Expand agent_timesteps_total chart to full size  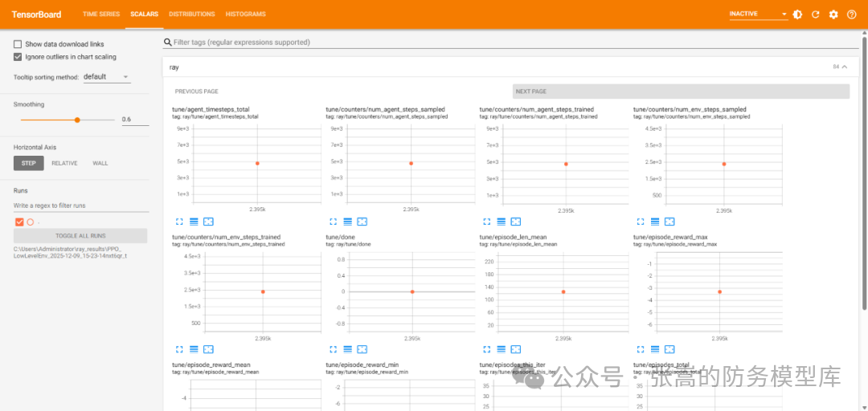pyautogui.click(x=179, y=222)
